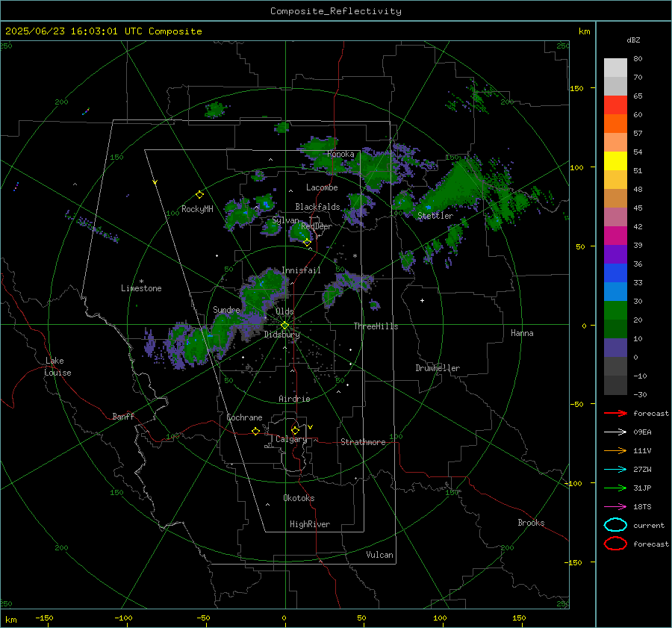Image resolution: width=672 pixels, height=628 pixels.
Task: Click the Limestone label
Action: [x=141, y=288]
